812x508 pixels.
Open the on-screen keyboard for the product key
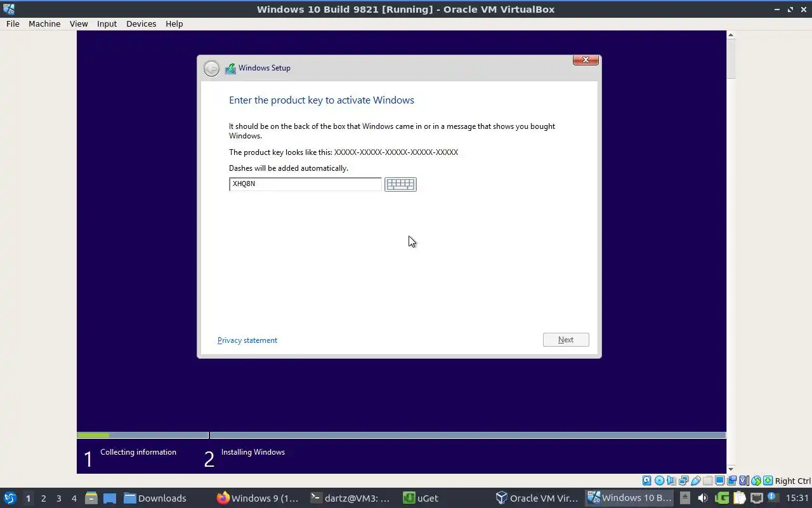400,184
